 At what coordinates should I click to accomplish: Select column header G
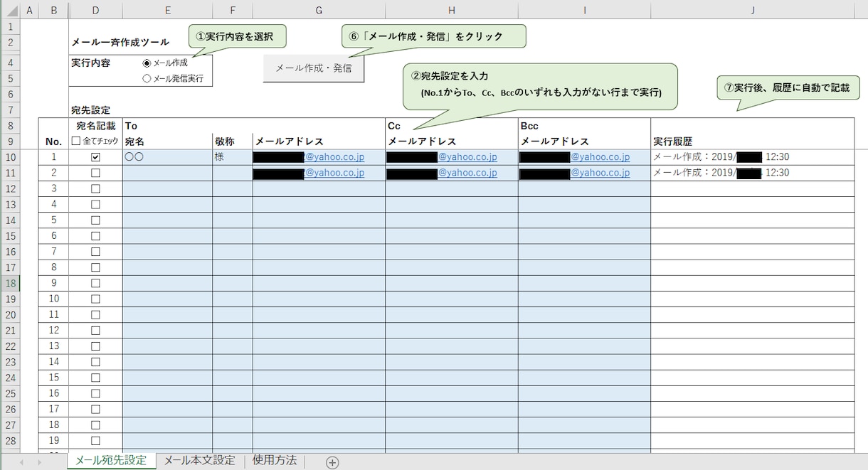click(x=319, y=9)
